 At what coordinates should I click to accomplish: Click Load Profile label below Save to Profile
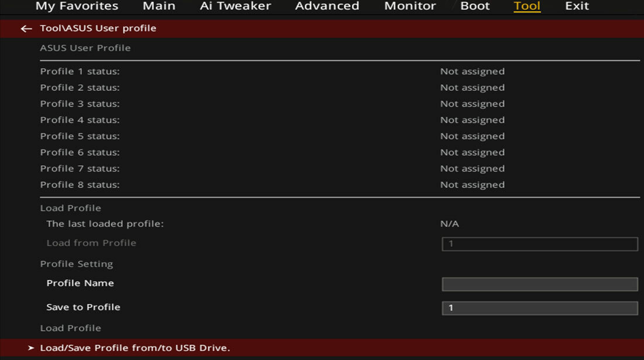(x=70, y=328)
